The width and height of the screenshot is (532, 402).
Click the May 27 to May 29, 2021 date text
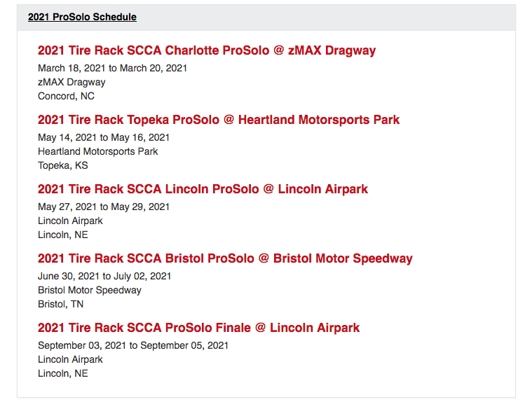tap(104, 207)
